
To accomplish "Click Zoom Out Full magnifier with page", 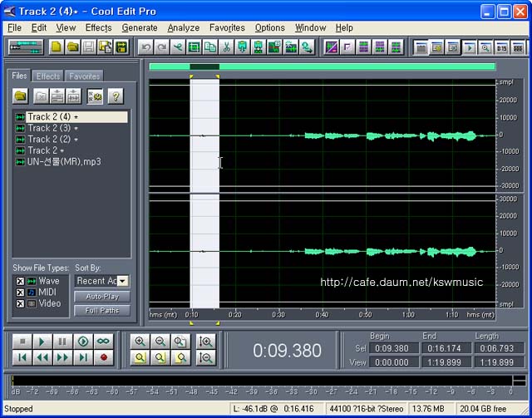I will (x=180, y=342).
